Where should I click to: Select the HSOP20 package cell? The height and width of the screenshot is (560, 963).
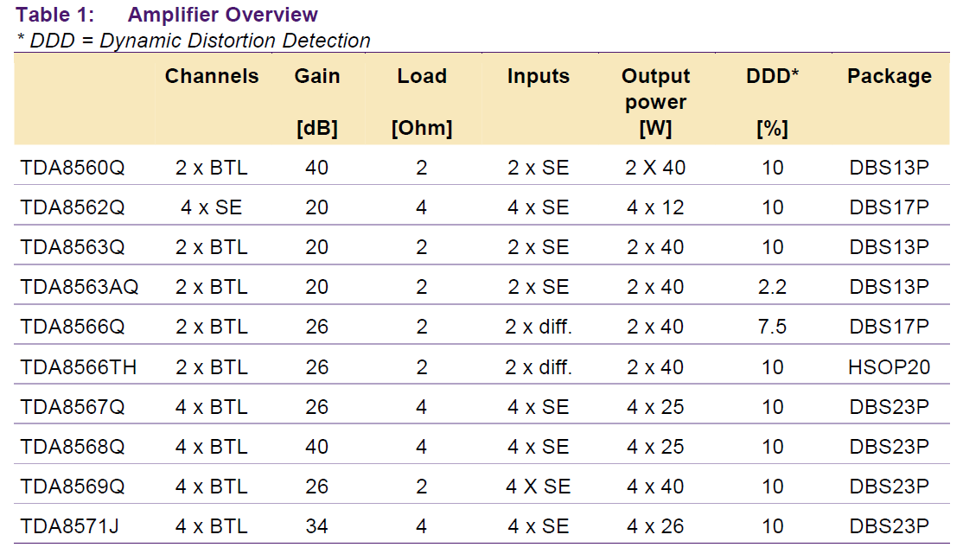coord(890,367)
